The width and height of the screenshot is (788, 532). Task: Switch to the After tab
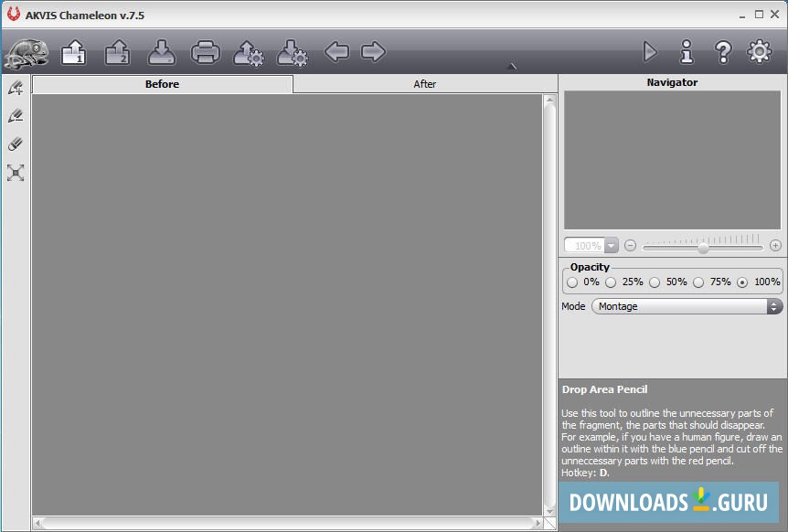[x=424, y=83]
